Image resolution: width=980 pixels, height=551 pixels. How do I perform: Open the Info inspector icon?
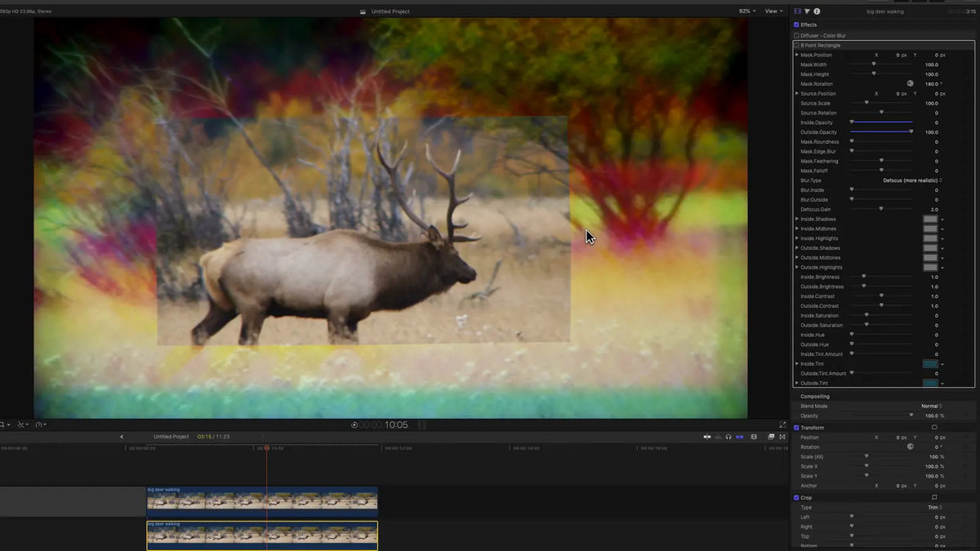click(817, 11)
